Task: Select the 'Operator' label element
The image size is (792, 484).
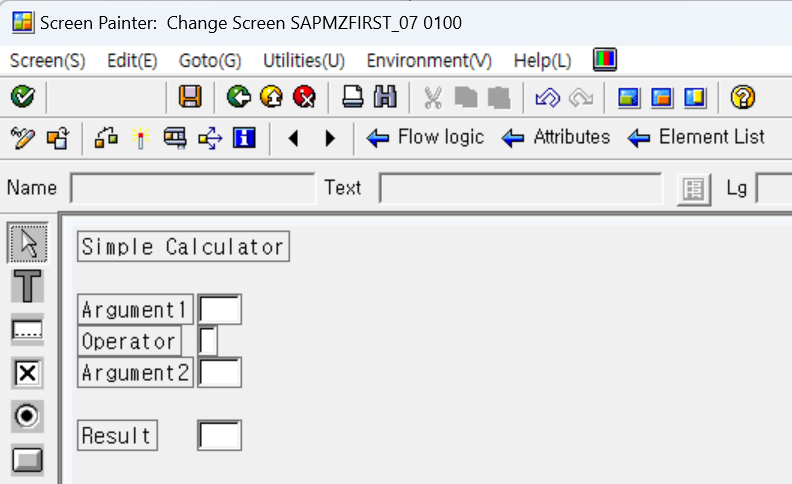Action: pyautogui.click(x=129, y=341)
